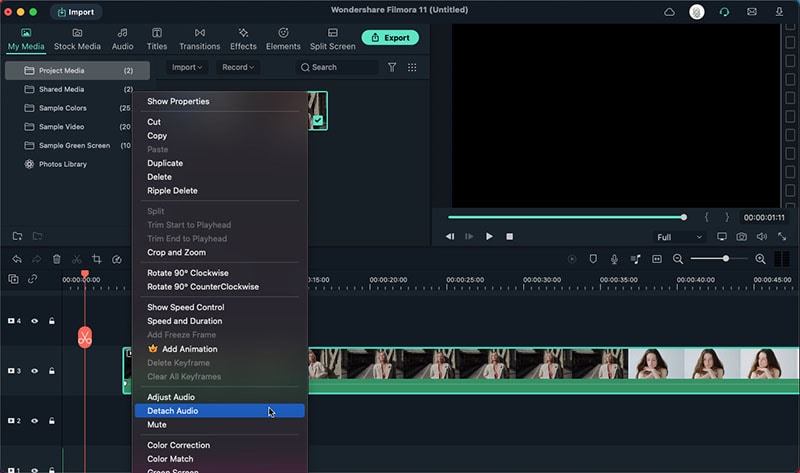Viewport: 800px width, 473px height.
Task: Click the Search media field
Action: (337, 67)
